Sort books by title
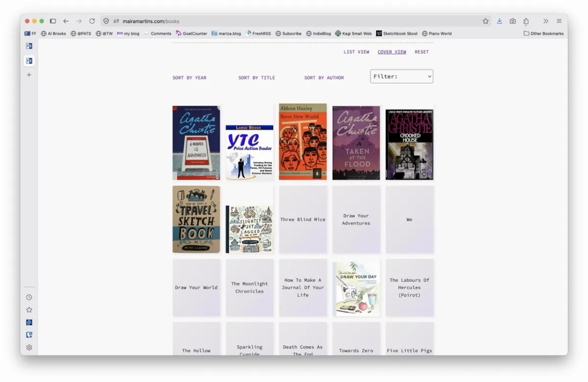Viewport: 588px width, 382px height. (257, 78)
